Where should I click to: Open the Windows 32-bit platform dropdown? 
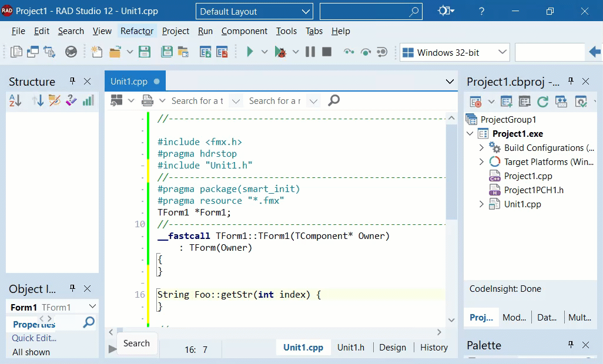click(455, 52)
